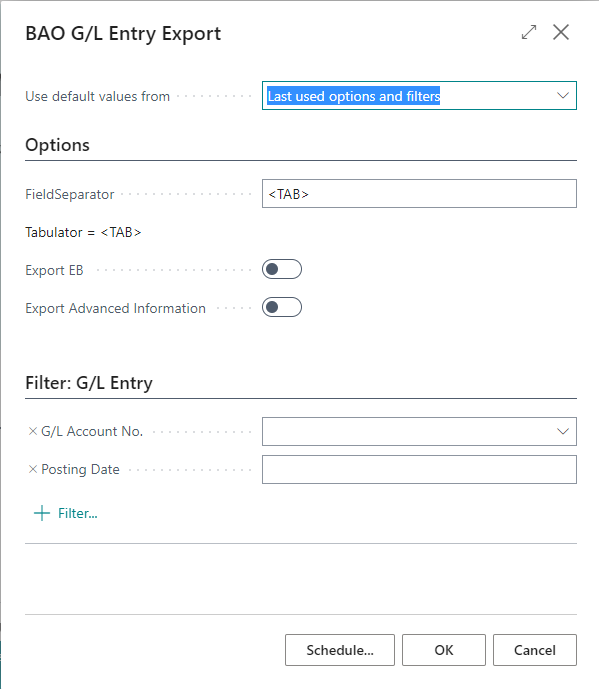Close the BAO G/L Entry Export dialog
This screenshot has height=689, width=599.
coord(561,32)
